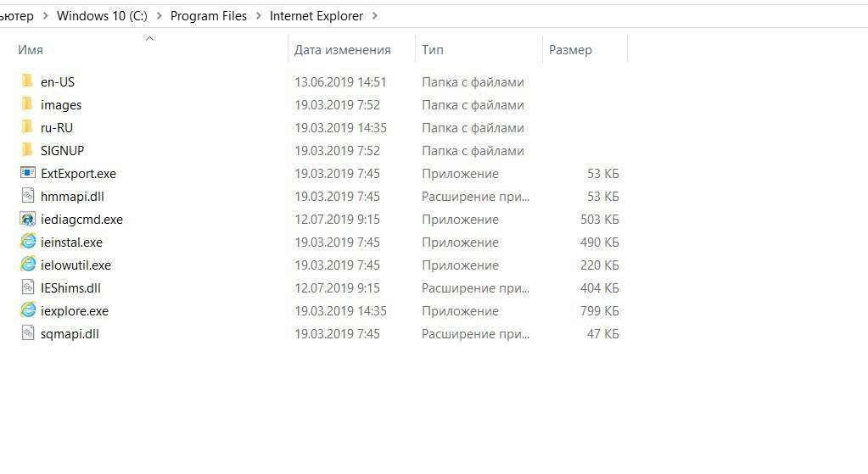Go to Program Files in address bar
The height and width of the screenshot is (474, 868).
(x=209, y=16)
